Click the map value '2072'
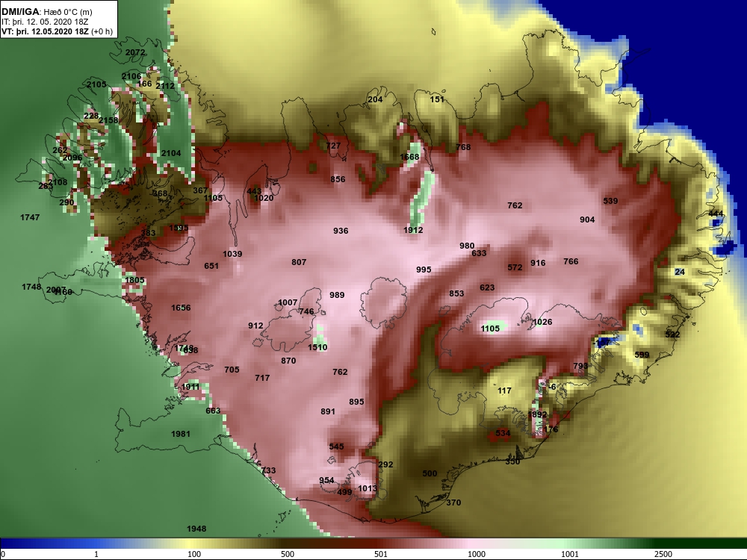Viewport: 747px width, 560px height. pos(135,52)
